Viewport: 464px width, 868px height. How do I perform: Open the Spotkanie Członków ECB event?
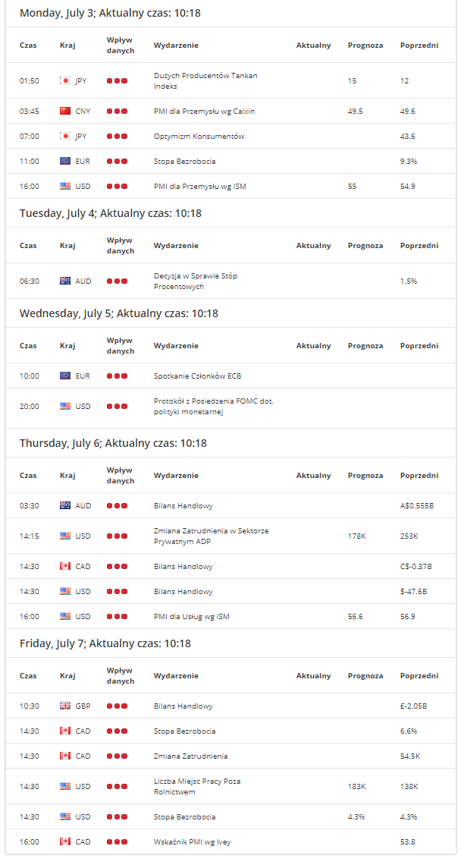pos(197,376)
